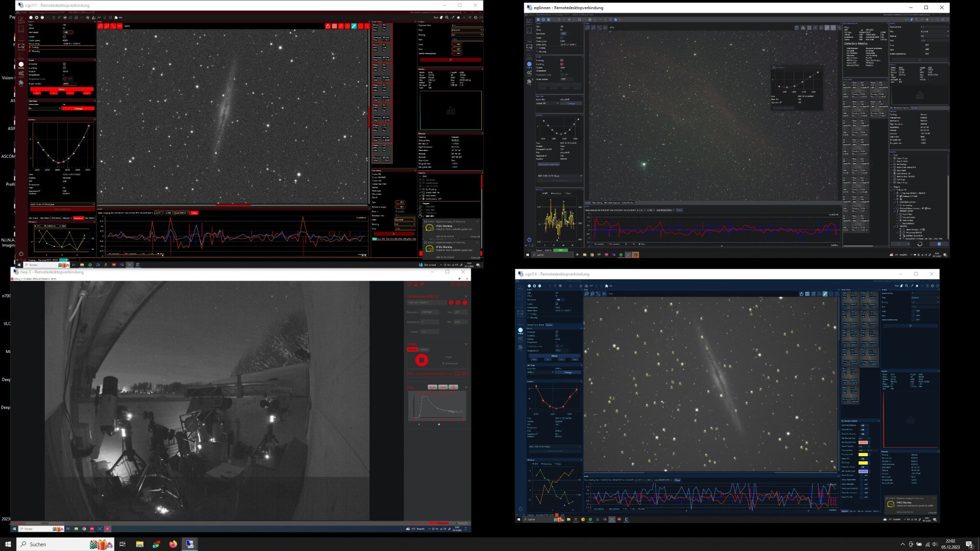Click power icon at bottom of cgxl11 sidebar

click(x=21, y=254)
